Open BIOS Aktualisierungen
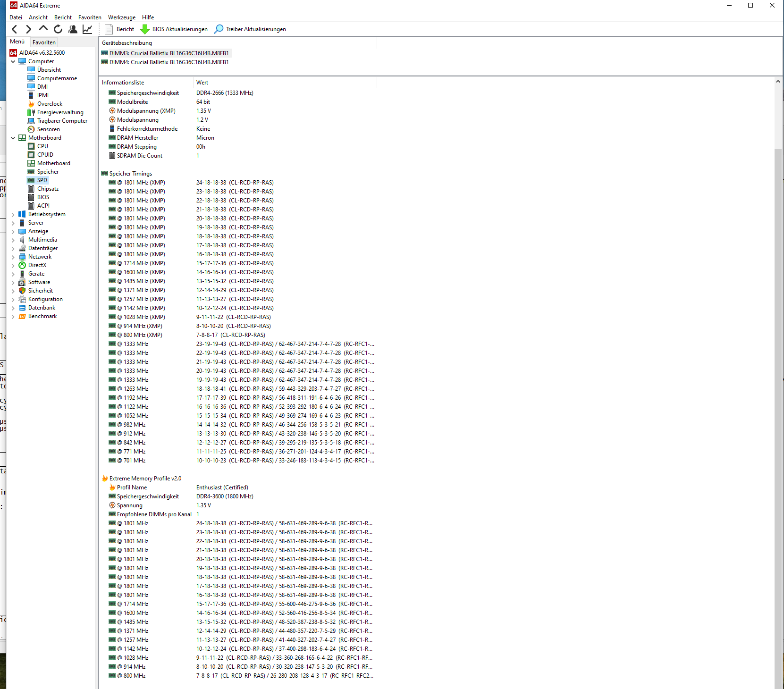The width and height of the screenshot is (784, 689). [x=174, y=29]
